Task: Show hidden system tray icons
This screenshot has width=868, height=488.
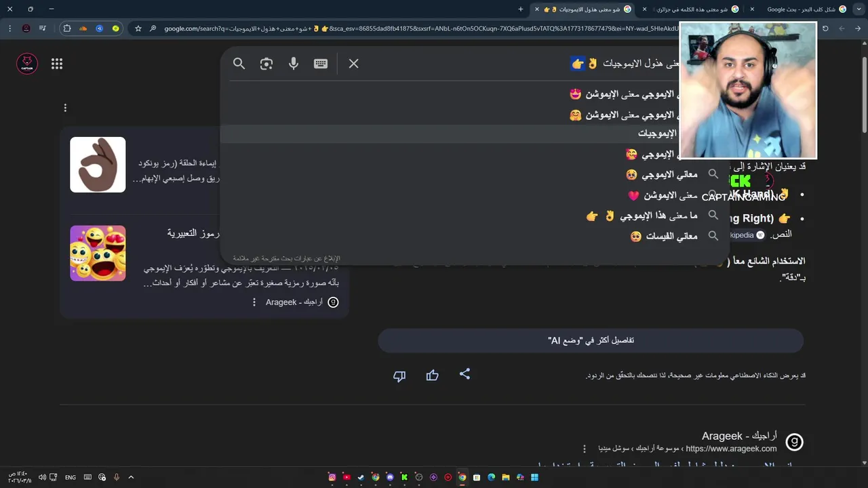Action: click(131, 477)
